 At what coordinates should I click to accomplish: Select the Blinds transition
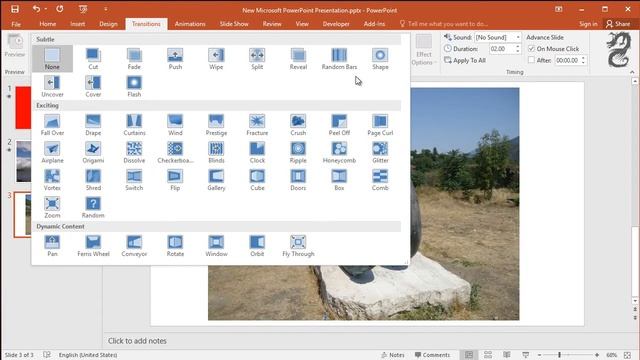point(216,152)
